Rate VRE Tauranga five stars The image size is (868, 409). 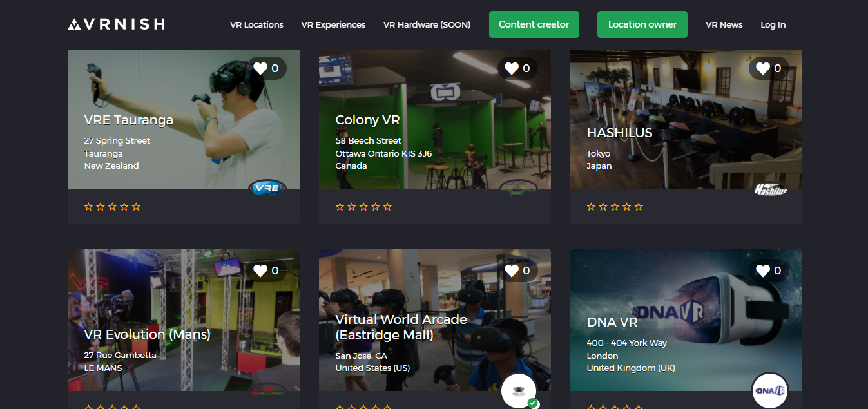point(136,207)
